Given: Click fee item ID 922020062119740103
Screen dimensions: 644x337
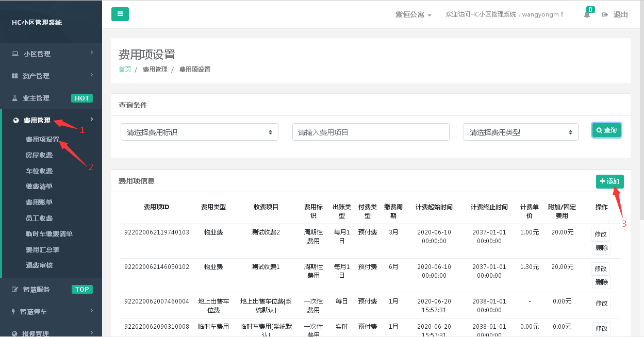Looking at the screenshot, I should point(157,232).
